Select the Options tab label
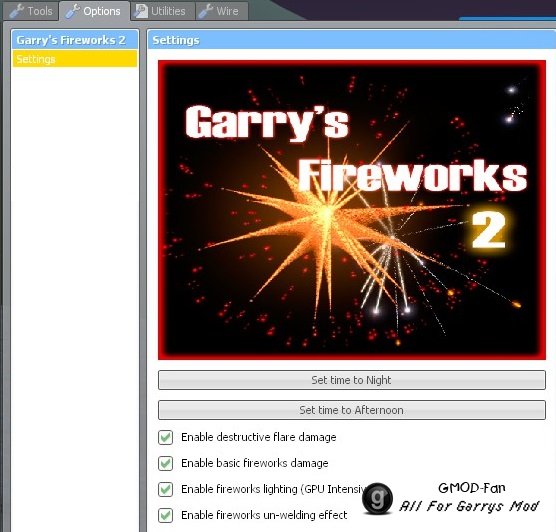The height and width of the screenshot is (532, 556). [x=102, y=11]
